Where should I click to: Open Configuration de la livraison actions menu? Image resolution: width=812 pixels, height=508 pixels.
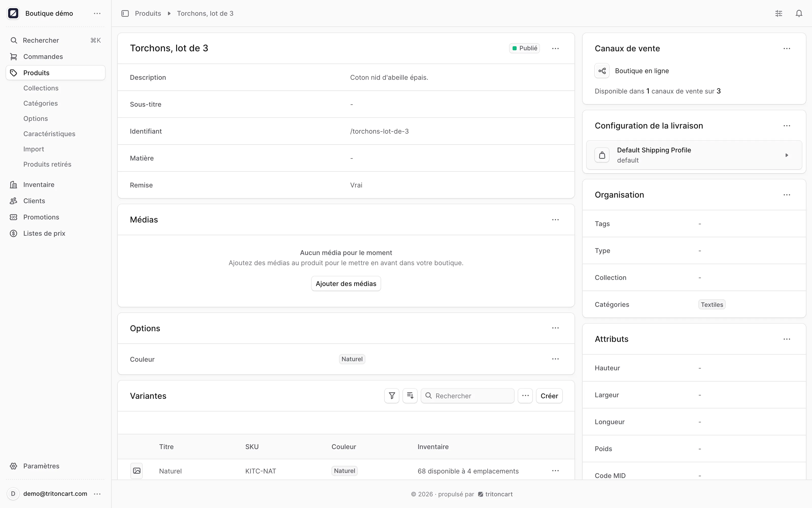click(787, 126)
